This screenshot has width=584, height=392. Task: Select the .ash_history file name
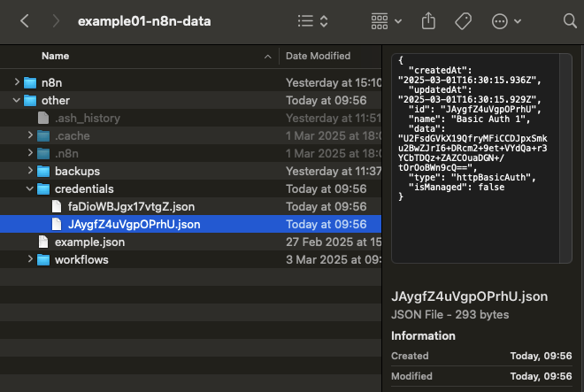pos(88,118)
